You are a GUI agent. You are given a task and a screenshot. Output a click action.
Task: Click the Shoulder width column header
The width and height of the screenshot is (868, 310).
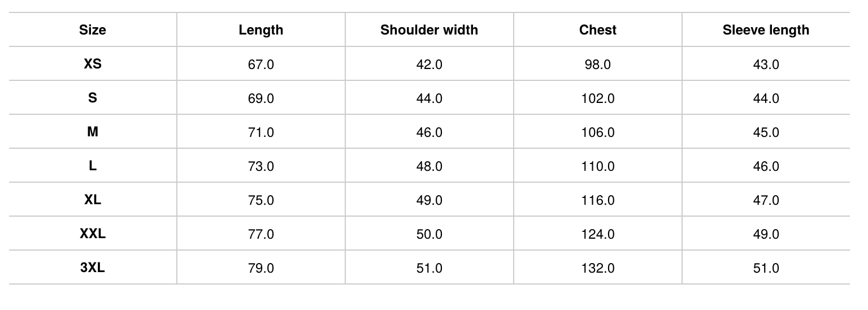point(429,30)
